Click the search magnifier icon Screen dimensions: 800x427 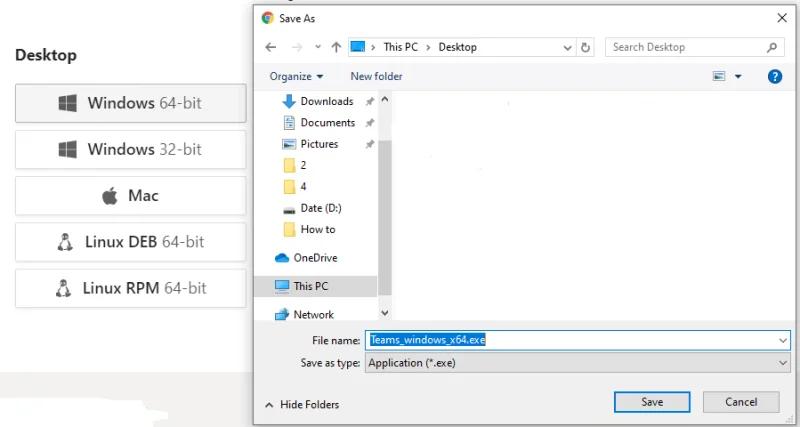point(772,47)
